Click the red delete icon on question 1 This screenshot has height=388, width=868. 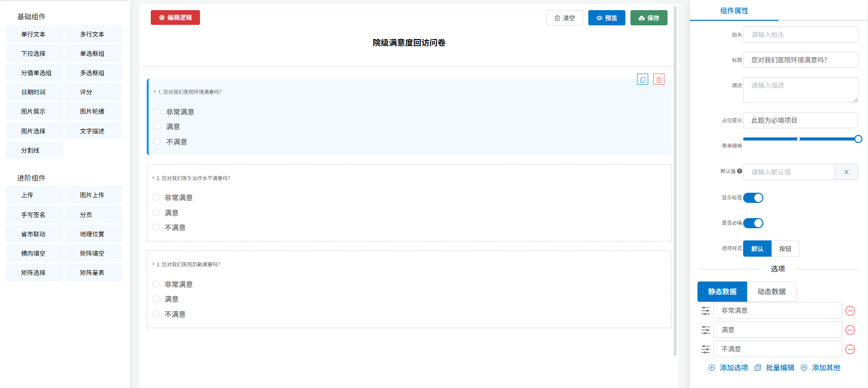coord(659,80)
